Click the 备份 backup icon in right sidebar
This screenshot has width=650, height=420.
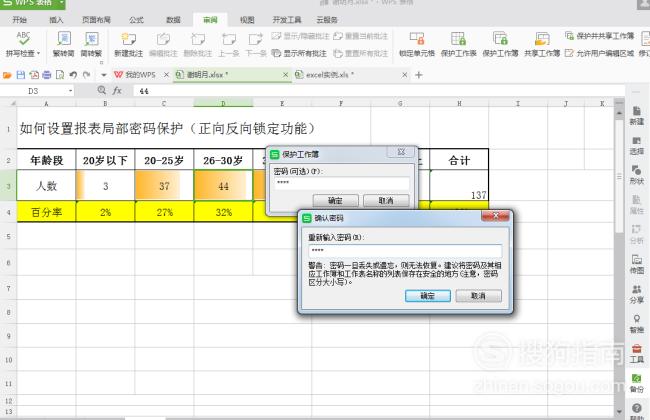click(637, 384)
